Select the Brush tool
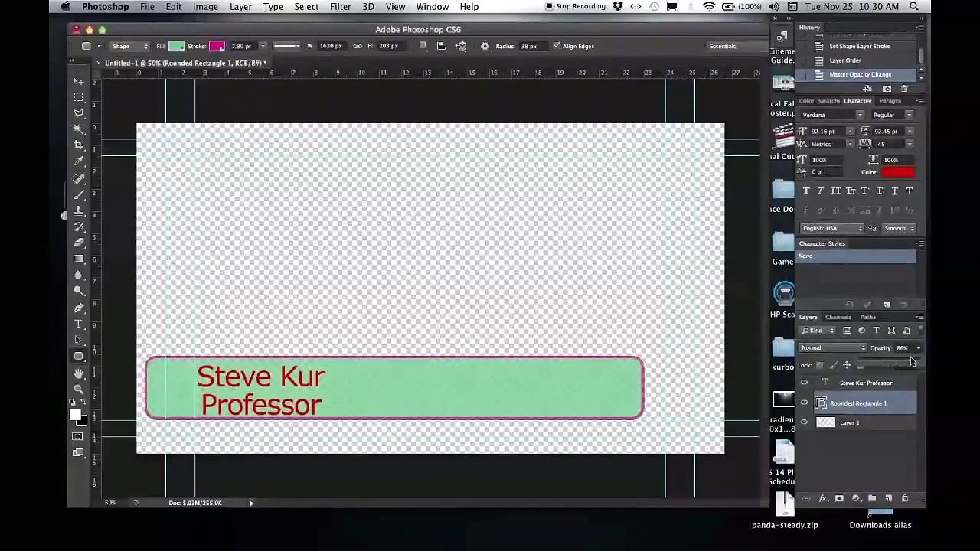Viewport: 980px width, 551px height. pos(79,194)
